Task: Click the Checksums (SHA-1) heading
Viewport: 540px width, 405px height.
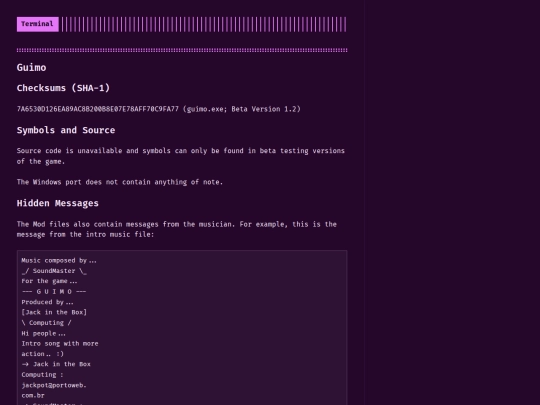Action: click(x=63, y=88)
